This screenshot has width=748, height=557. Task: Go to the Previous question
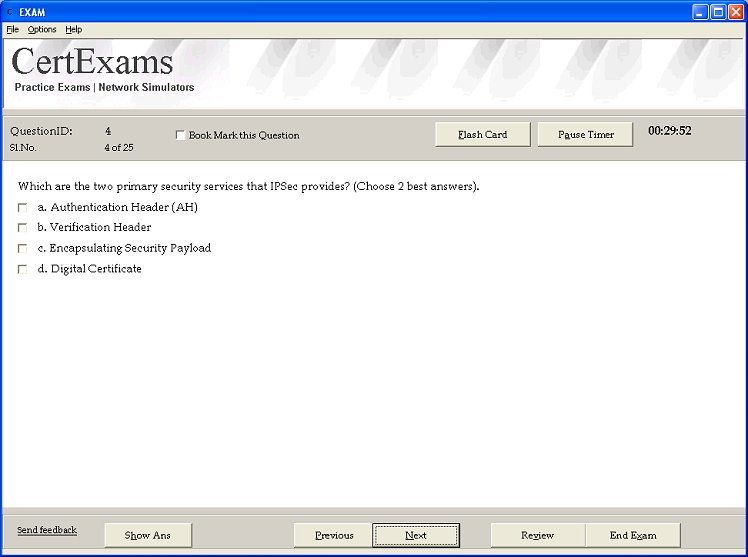(333, 535)
